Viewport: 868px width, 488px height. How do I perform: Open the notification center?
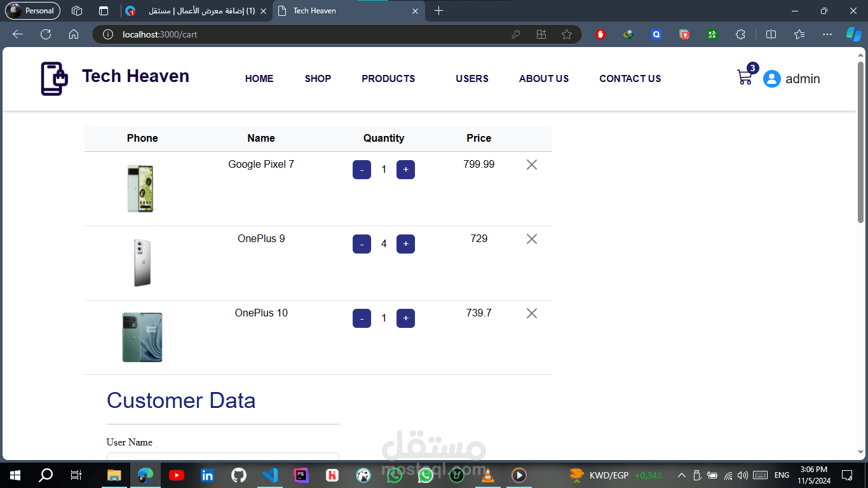846,475
